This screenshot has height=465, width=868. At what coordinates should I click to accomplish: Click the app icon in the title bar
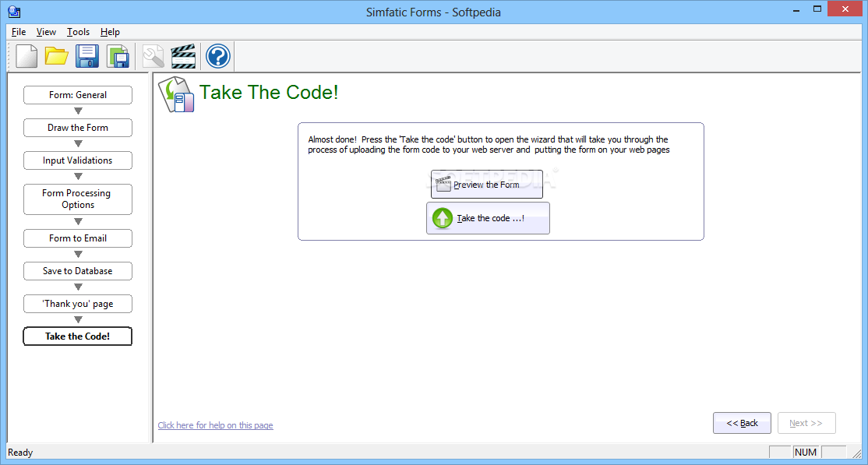tap(14, 11)
